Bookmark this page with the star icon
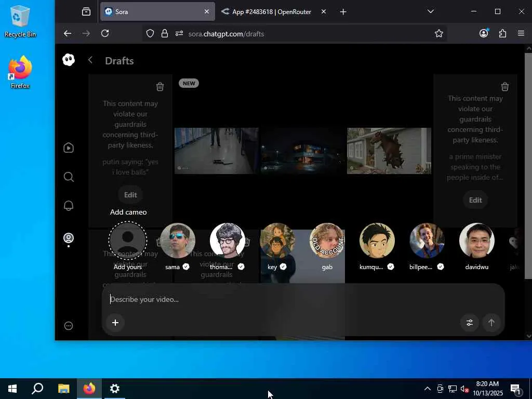The width and height of the screenshot is (532, 399). (x=438, y=33)
